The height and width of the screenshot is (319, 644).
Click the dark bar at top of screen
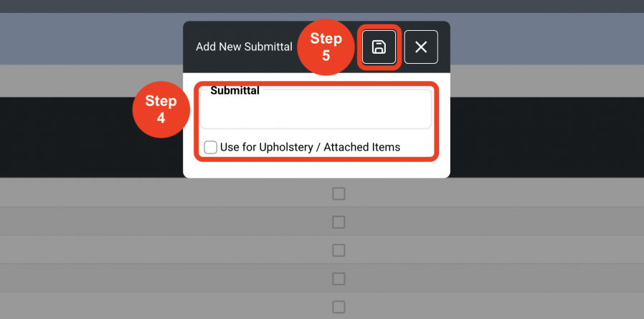(322, 6)
